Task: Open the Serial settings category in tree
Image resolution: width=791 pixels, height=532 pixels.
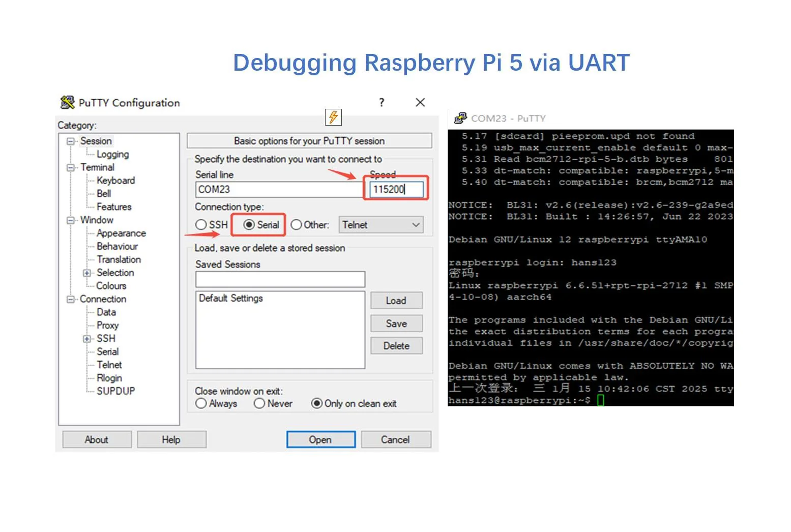Action: [107, 352]
